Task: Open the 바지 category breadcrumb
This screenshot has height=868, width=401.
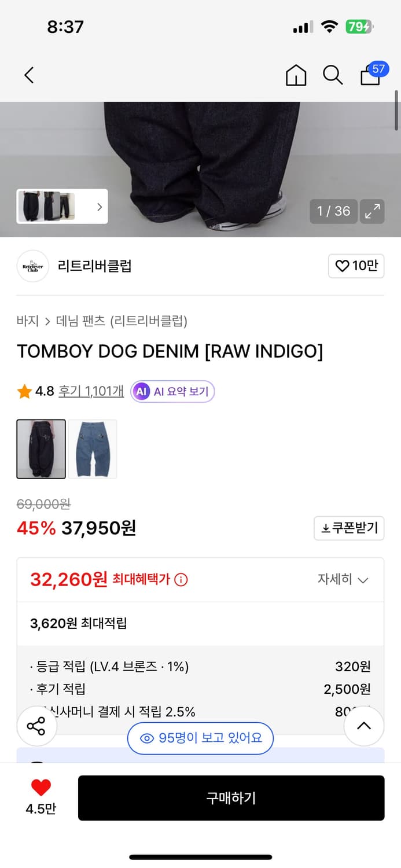Action: 26,321
